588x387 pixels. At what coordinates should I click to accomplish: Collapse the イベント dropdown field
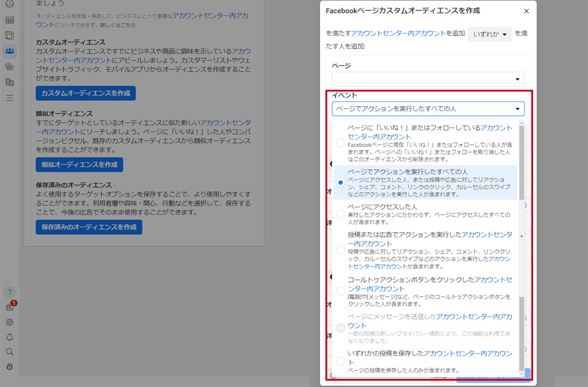click(x=428, y=109)
